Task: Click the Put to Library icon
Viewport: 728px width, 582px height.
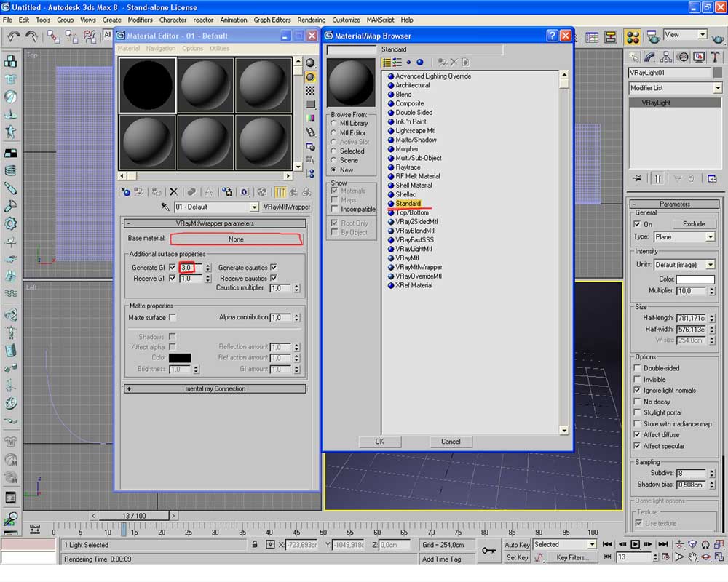Action: pos(227,192)
